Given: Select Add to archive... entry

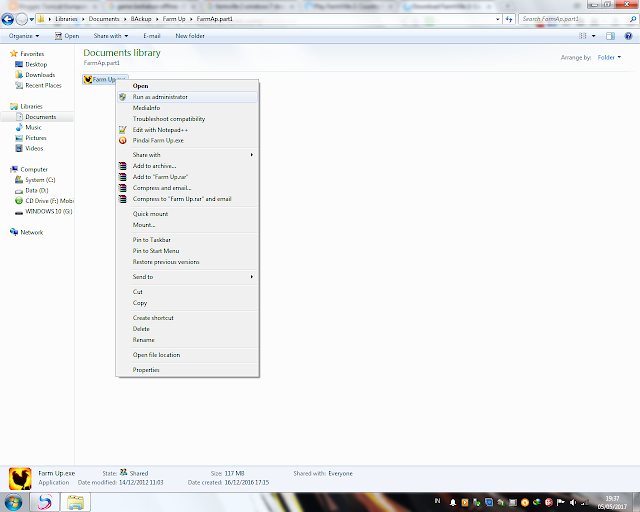Looking at the screenshot, I should (187, 166).
